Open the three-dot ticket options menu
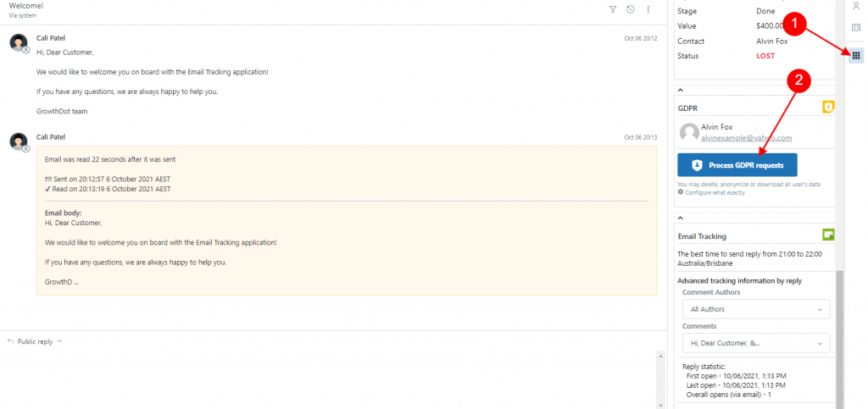The height and width of the screenshot is (409, 868). (648, 9)
